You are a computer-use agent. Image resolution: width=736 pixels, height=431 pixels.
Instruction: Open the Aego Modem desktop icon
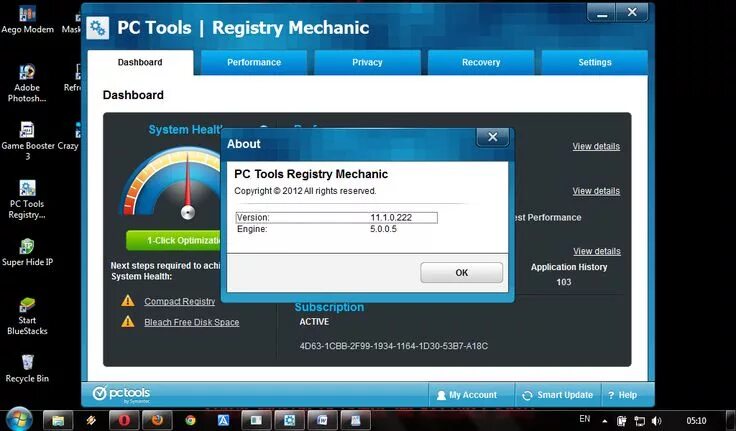click(x=27, y=20)
